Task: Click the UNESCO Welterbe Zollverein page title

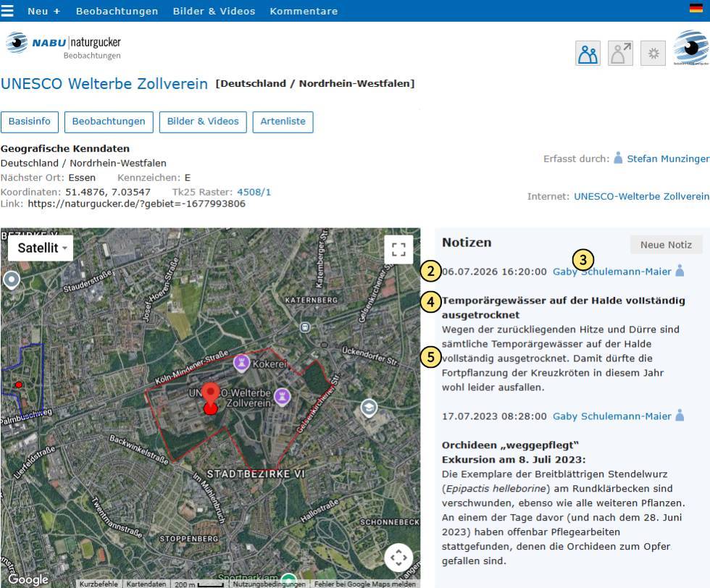Action: pyautogui.click(x=104, y=84)
